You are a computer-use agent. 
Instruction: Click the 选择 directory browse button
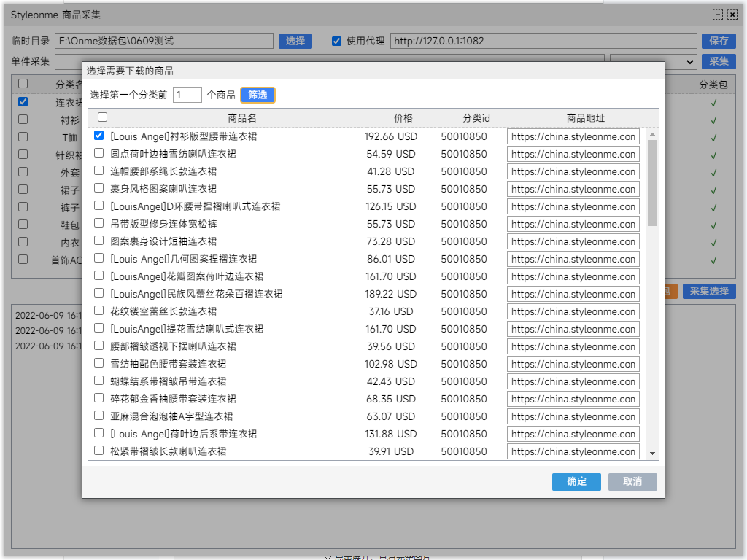295,41
